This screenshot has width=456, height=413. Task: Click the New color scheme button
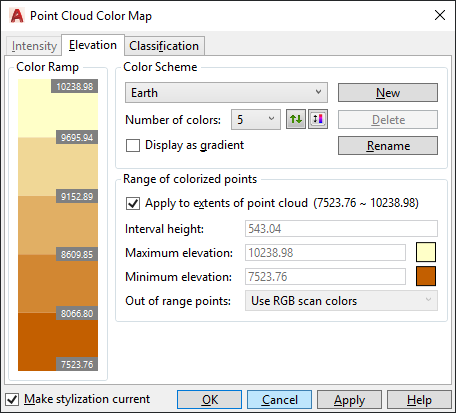point(388,92)
